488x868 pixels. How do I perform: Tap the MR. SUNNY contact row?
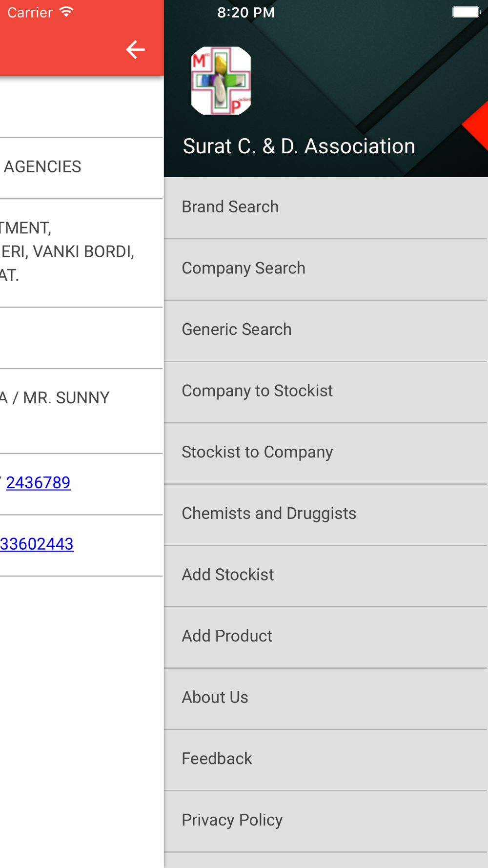81,411
